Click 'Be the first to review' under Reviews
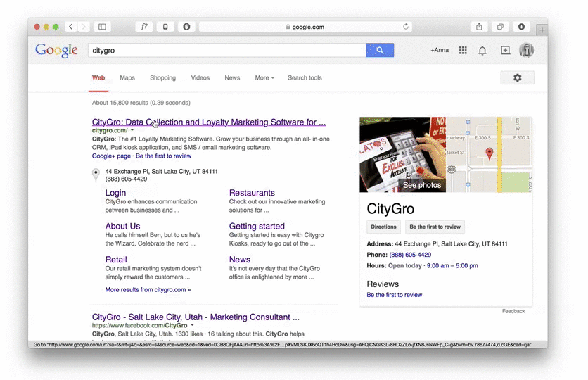The image size is (588, 380). [x=395, y=295]
